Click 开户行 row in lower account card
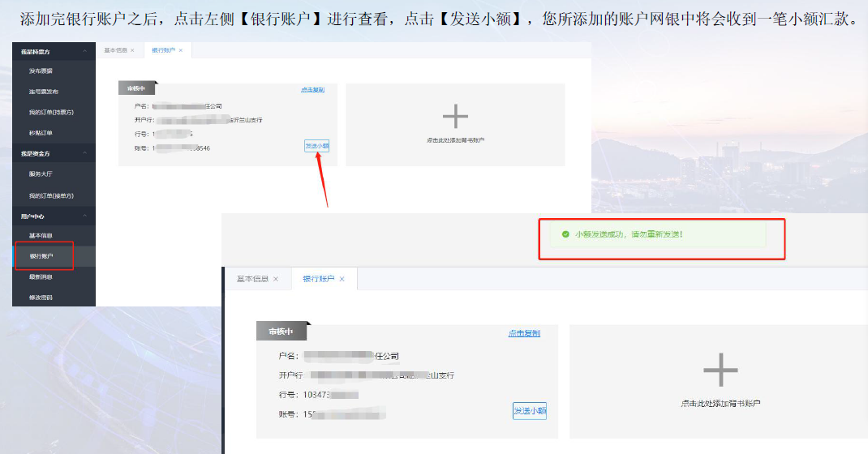Image resolution: width=868 pixels, height=454 pixels. pyautogui.click(x=367, y=375)
